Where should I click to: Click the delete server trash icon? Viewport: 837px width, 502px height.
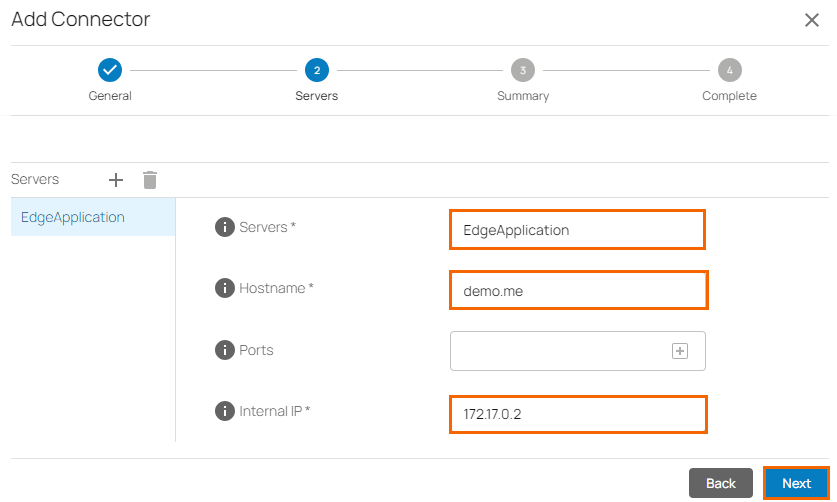[150, 180]
